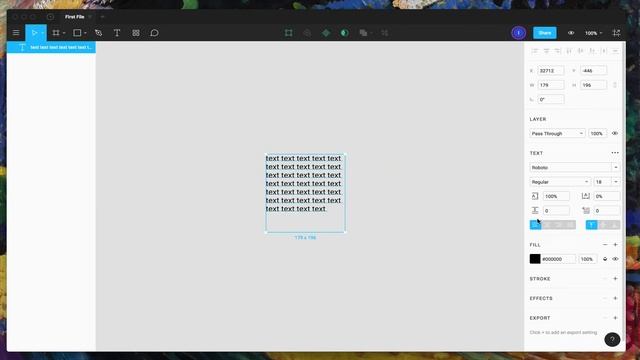
Task: Click align right icon
Action: pyautogui.click(x=558, y=51)
